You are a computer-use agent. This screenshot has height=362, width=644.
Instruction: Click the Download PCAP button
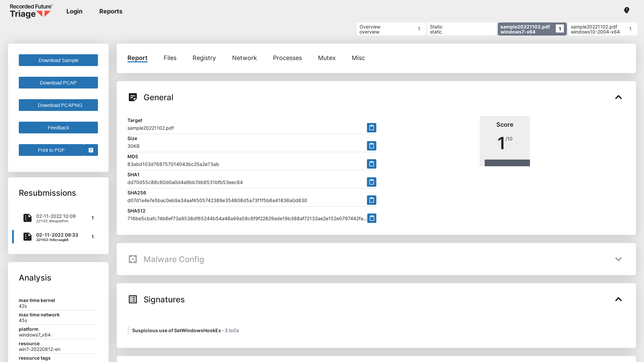tap(58, 83)
